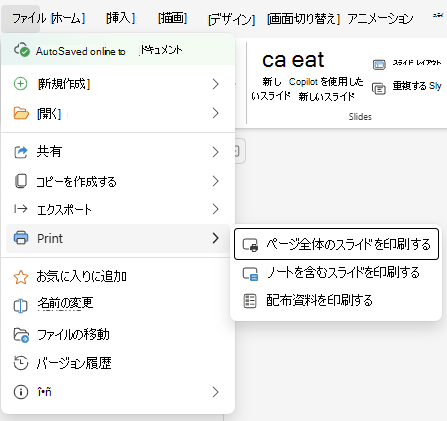Click the Print printer icon
This screenshot has height=421, width=447.
point(21,238)
